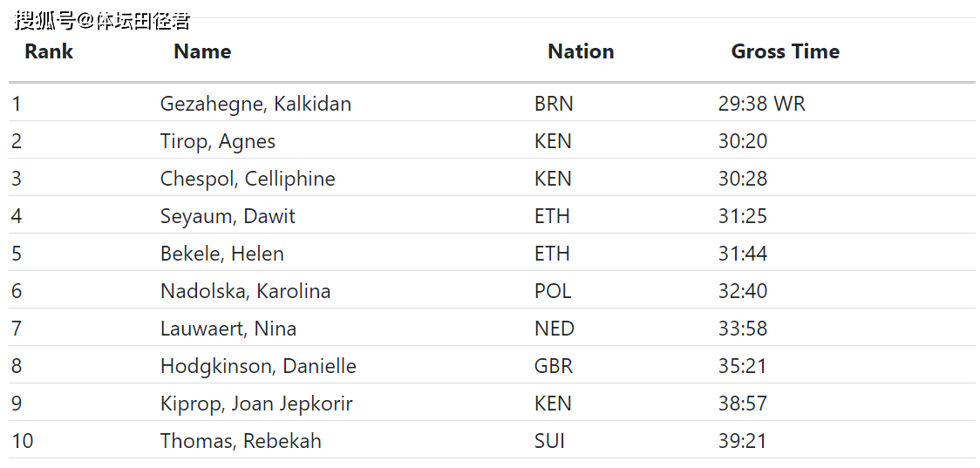
Task: Select the 39:21 gross time
Action: click(742, 441)
